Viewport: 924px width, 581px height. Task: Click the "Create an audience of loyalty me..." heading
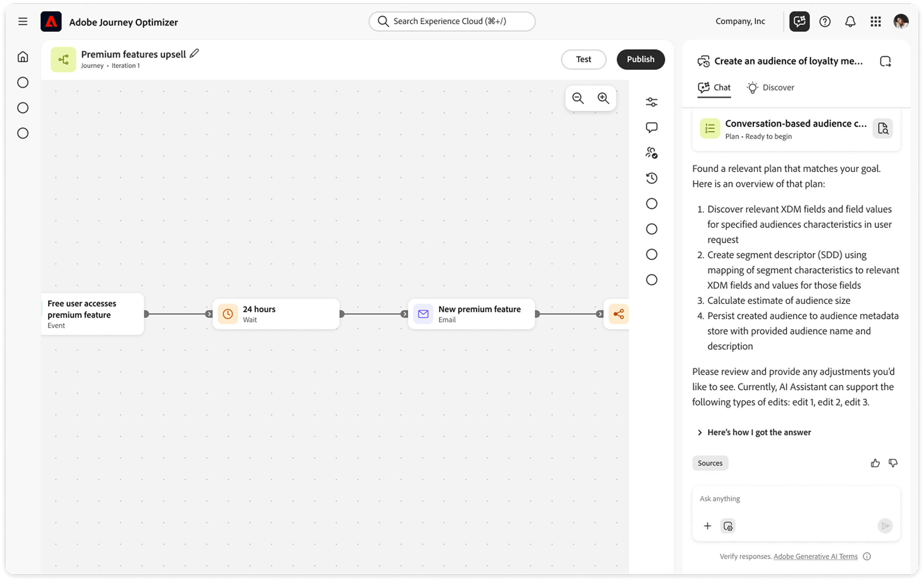(788, 61)
